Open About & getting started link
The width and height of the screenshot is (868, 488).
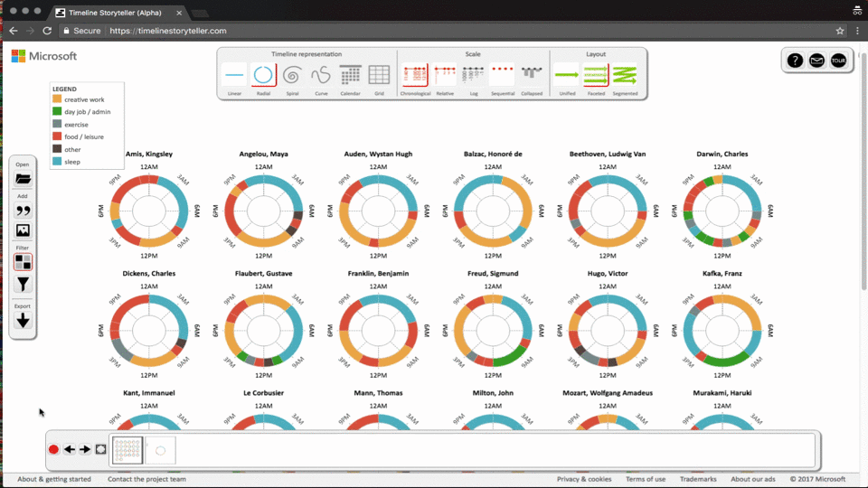tap(54, 479)
